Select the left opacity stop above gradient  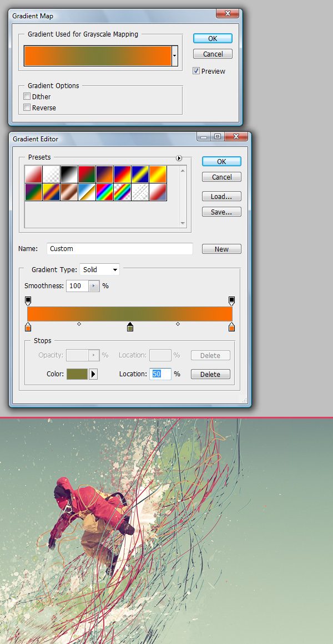[x=28, y=301]
